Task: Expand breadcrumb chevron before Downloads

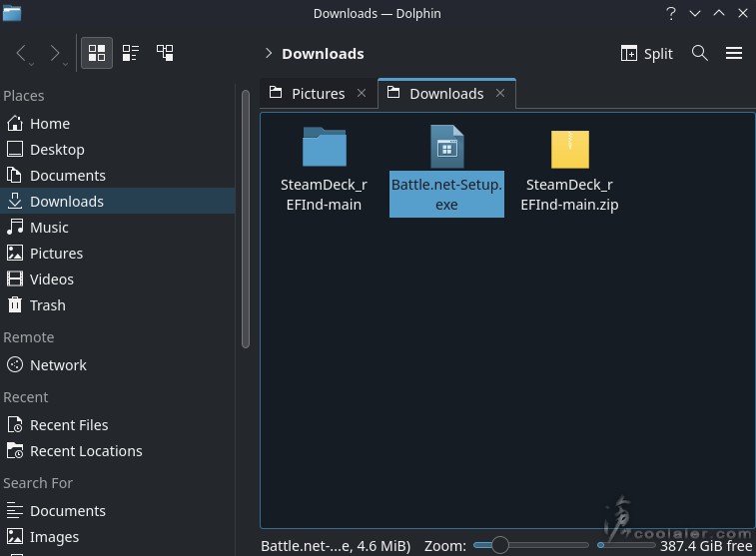Action: pos(269,53)
